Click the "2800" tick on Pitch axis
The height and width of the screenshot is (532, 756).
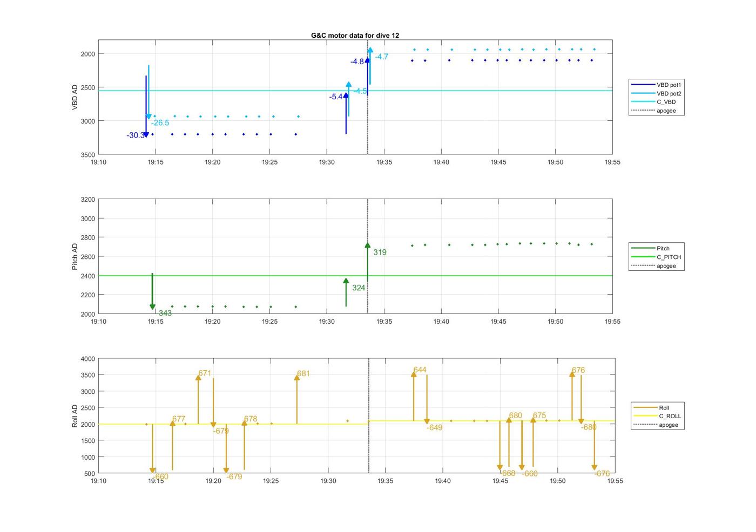point(87,238)
